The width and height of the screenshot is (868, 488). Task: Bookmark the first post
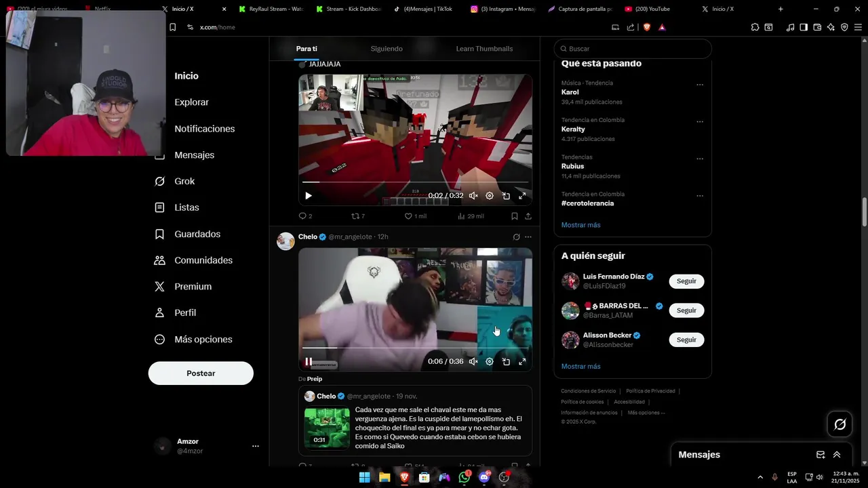tap(514, 216)
